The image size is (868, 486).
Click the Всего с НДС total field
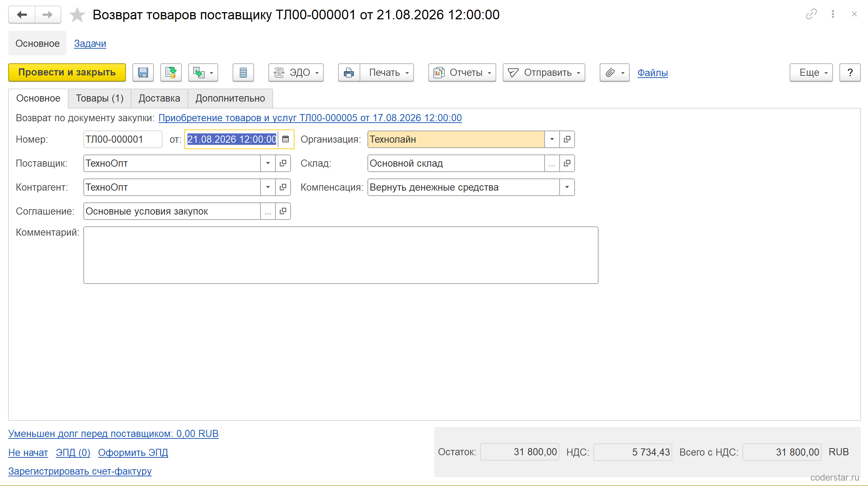(782, 452)
